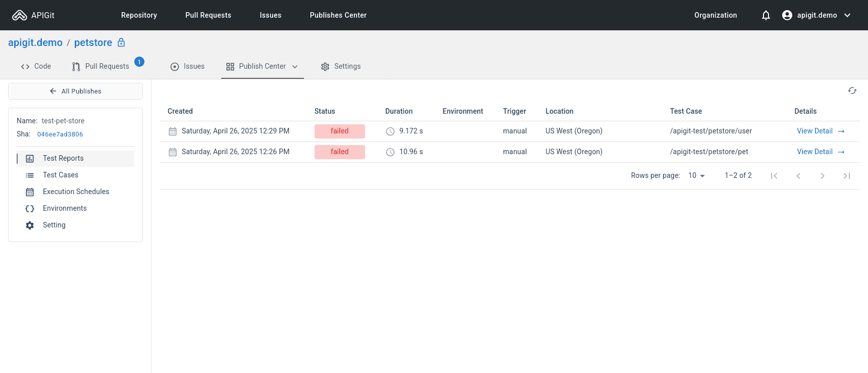Select Setting in sidebar
The width and height of the screenshot is (868, 373).
(x=76, y=225)
